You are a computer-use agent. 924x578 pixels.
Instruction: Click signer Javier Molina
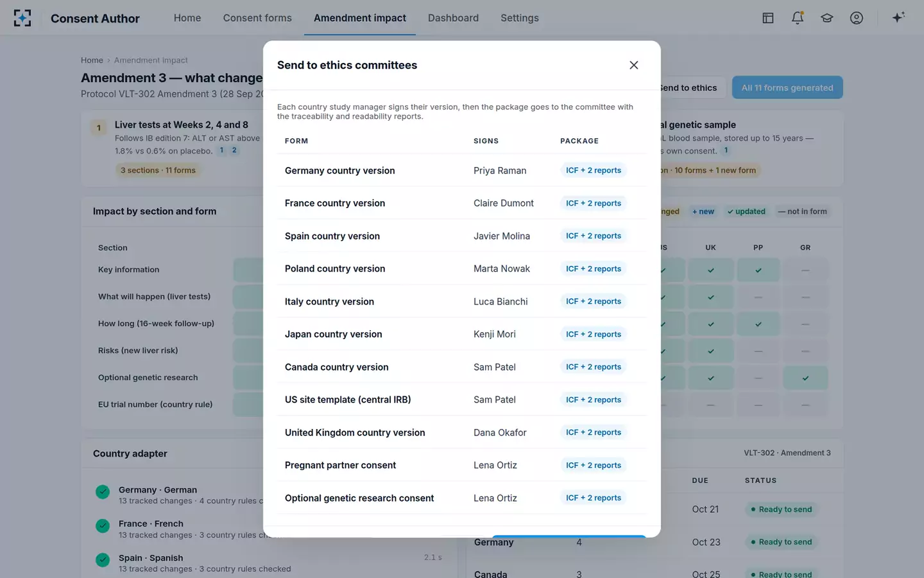pyautogui.click(x=502, y=236)
